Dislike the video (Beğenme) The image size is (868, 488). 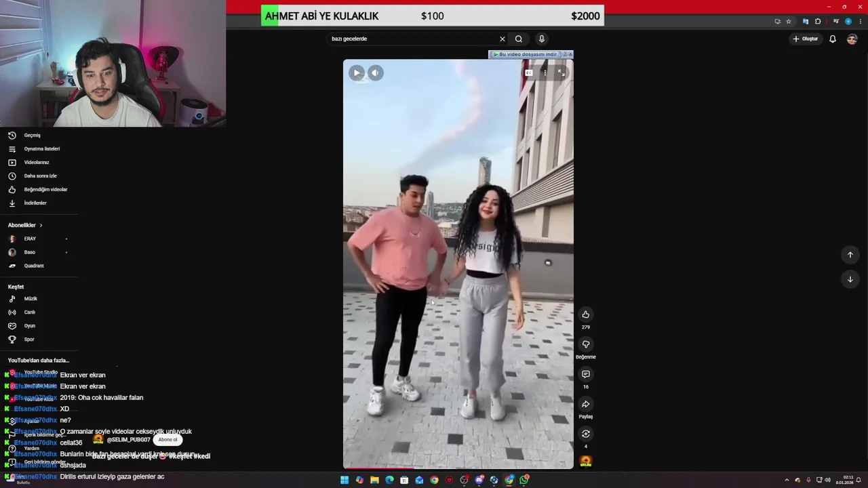pyautogui.click(x=586, y=344)
